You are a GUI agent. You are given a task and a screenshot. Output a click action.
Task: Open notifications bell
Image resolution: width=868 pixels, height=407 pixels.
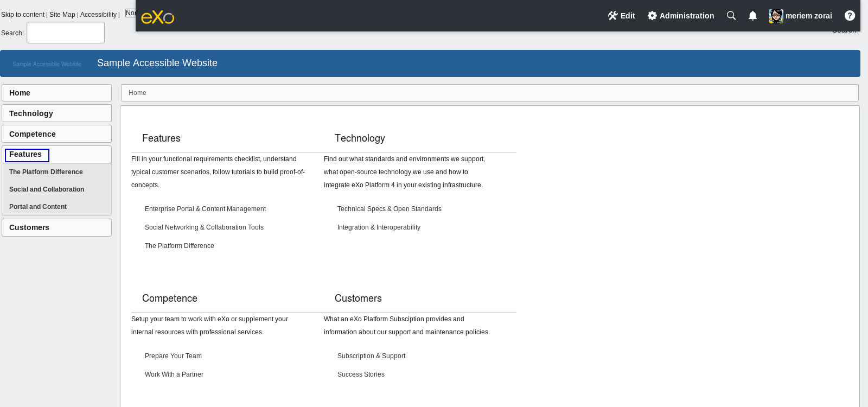(752, 16)
